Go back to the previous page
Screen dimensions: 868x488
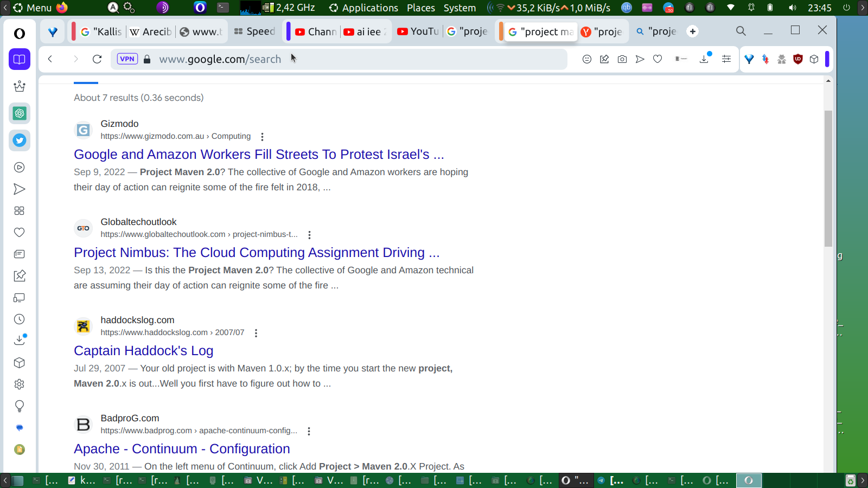[50, 59]
